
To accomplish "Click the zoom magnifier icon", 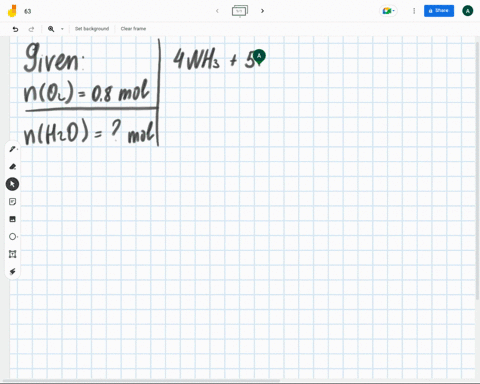I will 51,29.
